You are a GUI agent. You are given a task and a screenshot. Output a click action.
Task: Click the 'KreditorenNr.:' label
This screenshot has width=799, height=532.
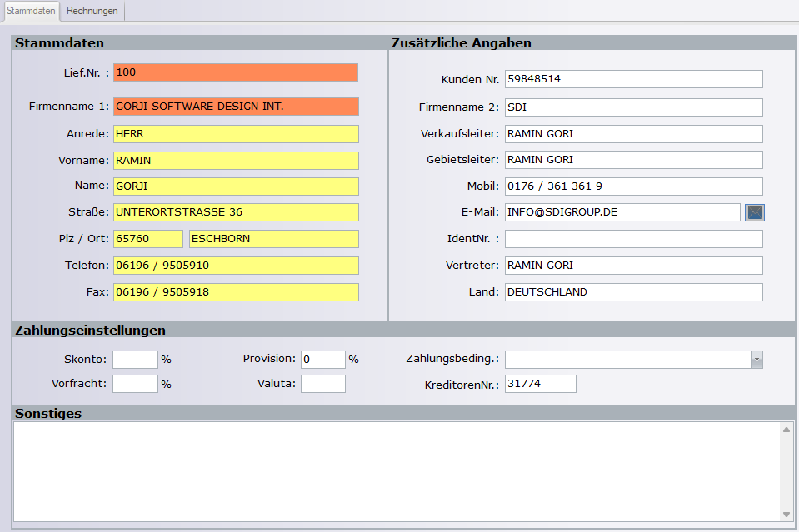pos(462,385)
